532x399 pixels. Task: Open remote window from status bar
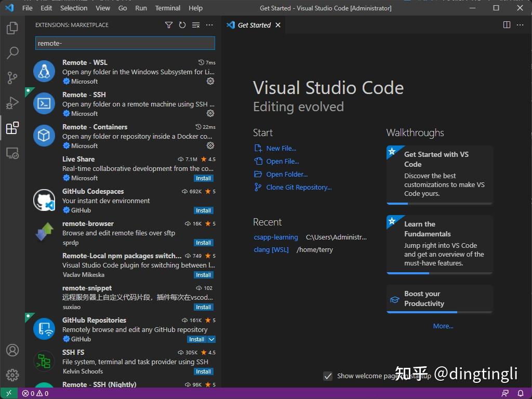tap(9, 393)
